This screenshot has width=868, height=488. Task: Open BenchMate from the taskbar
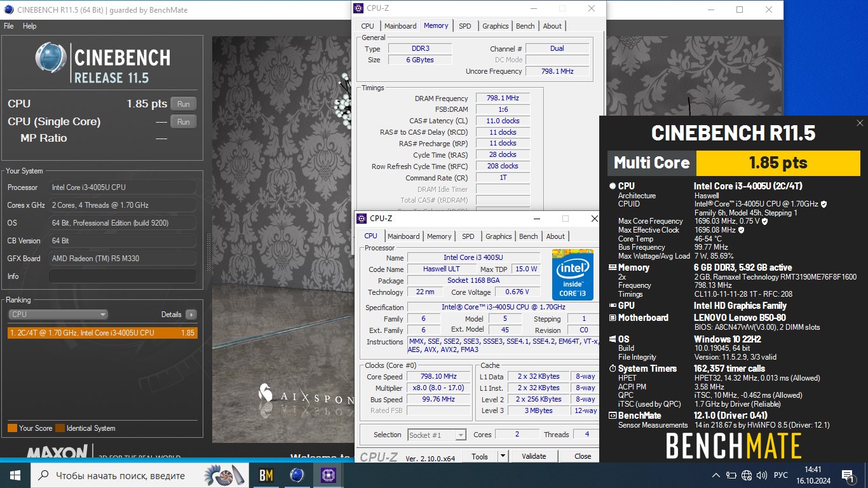266,475
